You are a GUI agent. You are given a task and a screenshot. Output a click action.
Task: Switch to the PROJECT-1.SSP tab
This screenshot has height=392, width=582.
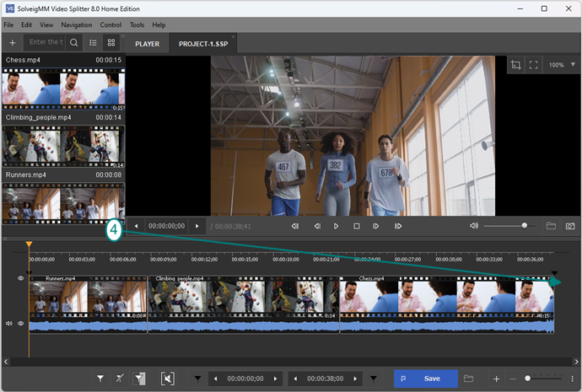point(203,44)
